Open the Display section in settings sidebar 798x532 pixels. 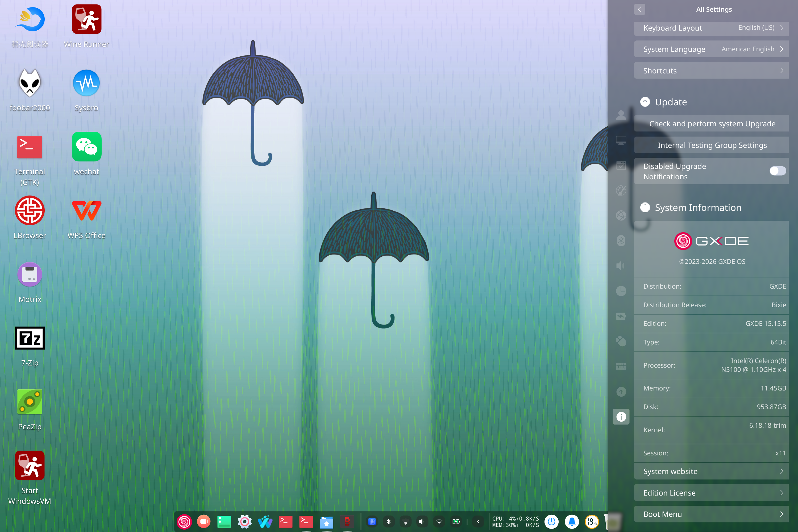[x=621, y=140]
